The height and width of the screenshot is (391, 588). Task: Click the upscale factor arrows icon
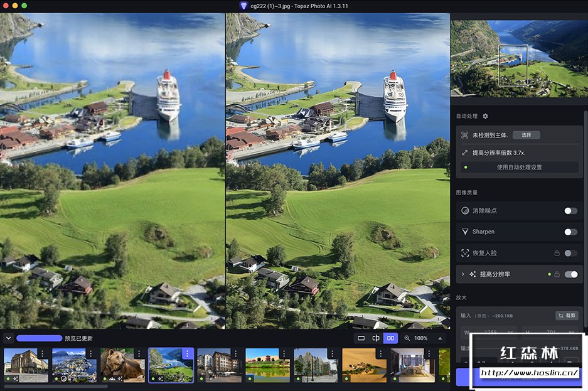coord(464,153)
